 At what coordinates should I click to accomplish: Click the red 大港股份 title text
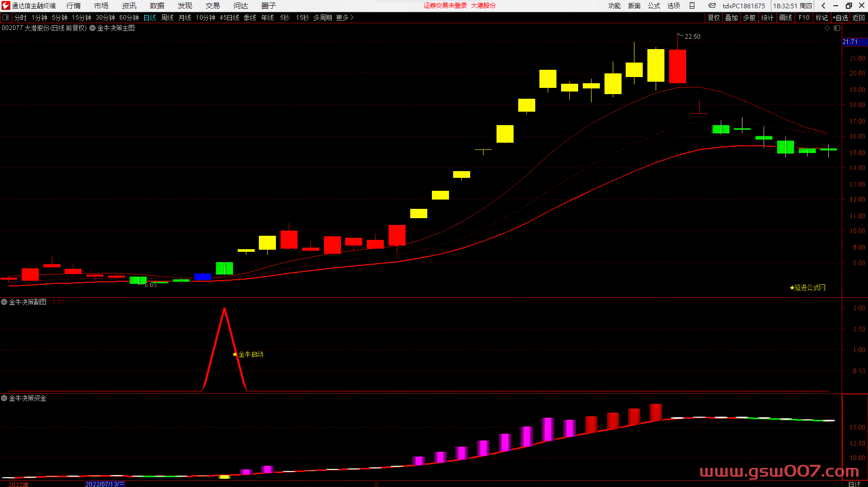pos(483,6)
